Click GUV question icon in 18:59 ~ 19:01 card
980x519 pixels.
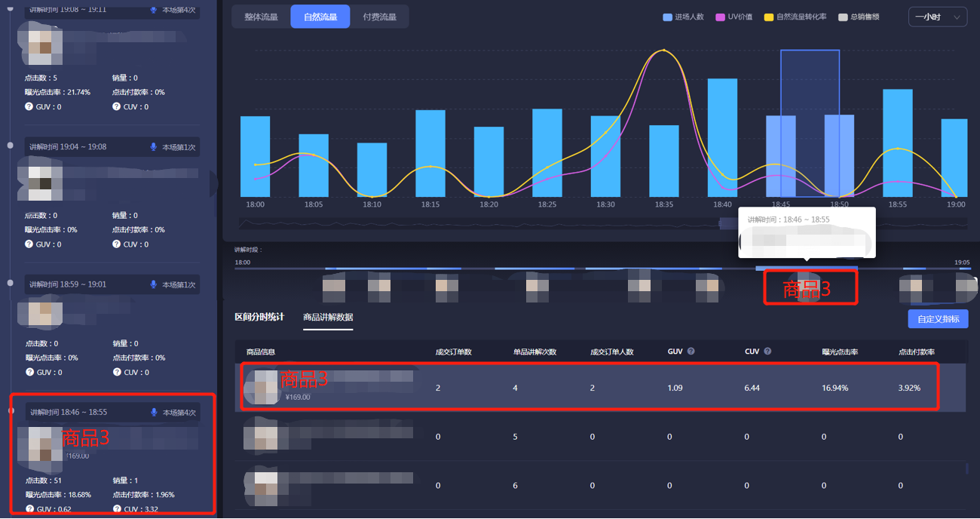29,372
